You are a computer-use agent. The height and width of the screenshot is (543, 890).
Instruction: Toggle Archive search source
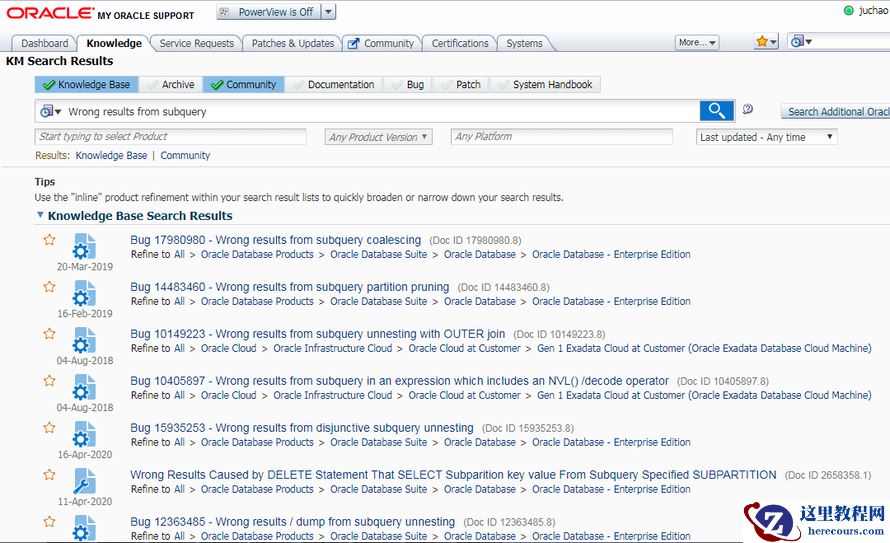(170, 85)
